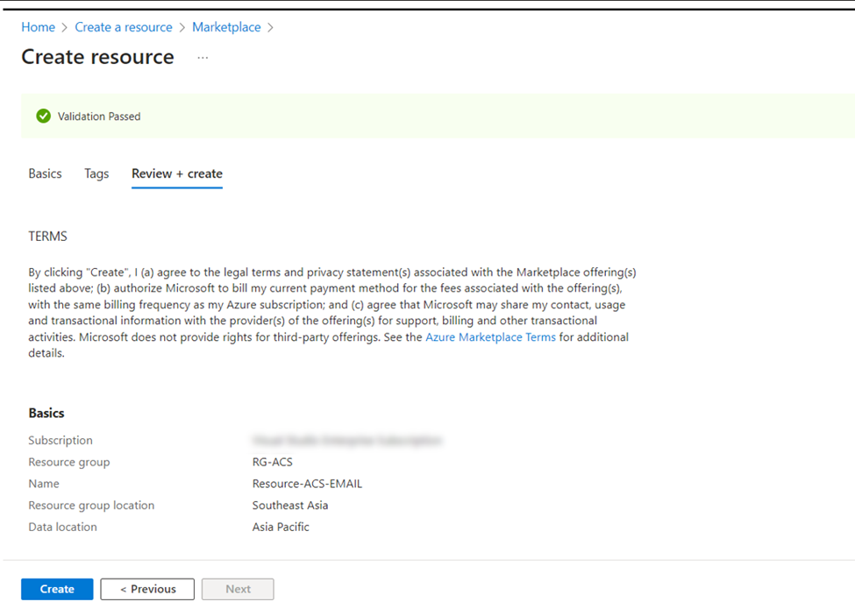Switch to the Tags tab
Screen dimensions: 855x616
[x=96, y=173]
